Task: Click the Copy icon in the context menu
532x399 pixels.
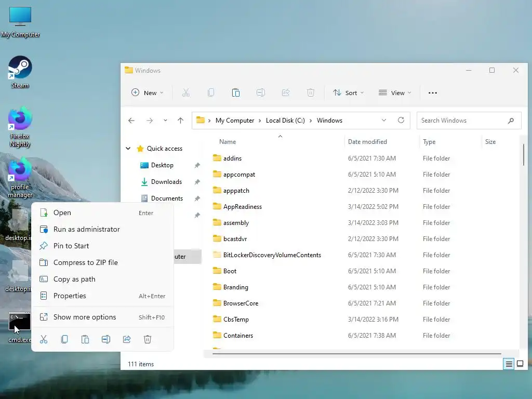Action: click(x=64, y=339)
